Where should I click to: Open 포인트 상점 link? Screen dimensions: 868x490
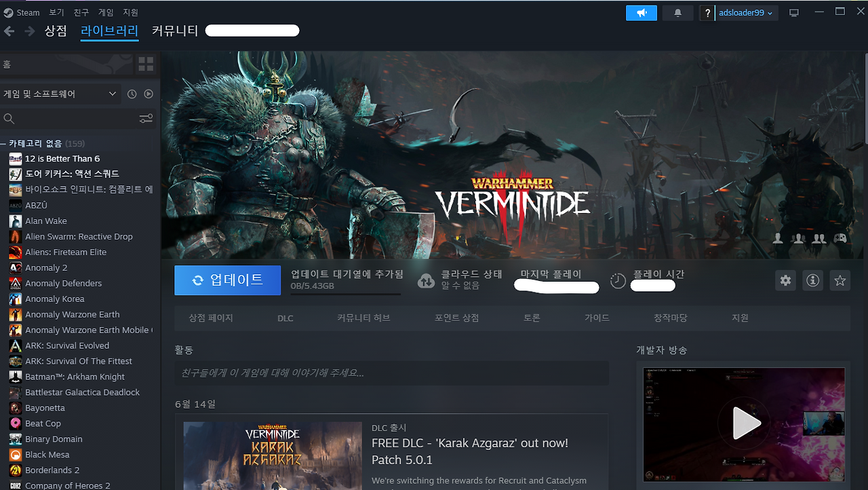click(456, 318)
